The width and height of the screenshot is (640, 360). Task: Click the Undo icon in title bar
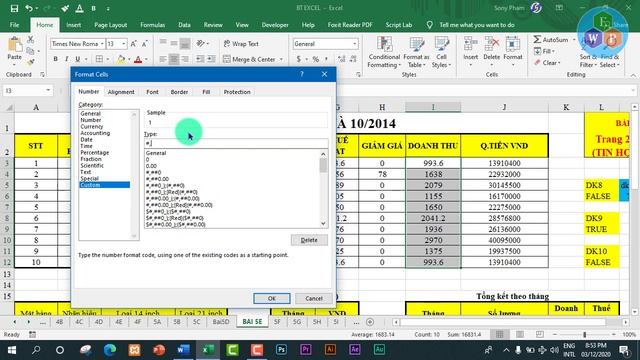(x=29, y=8)
